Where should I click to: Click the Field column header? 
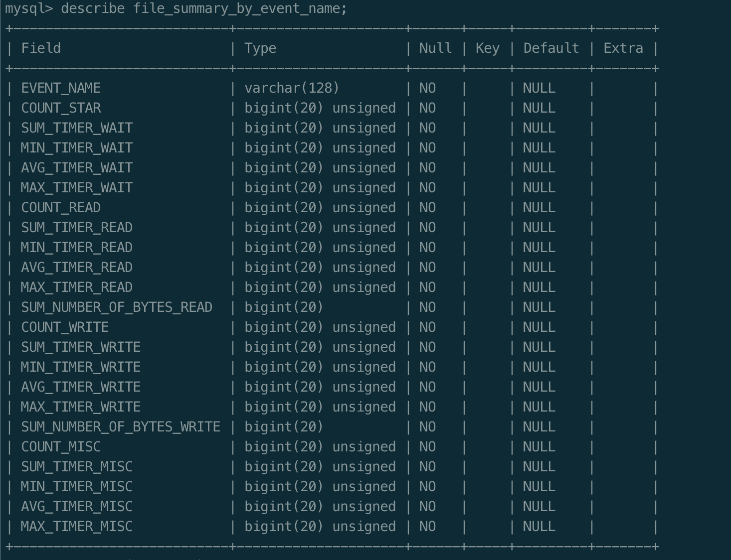(41, 48)
